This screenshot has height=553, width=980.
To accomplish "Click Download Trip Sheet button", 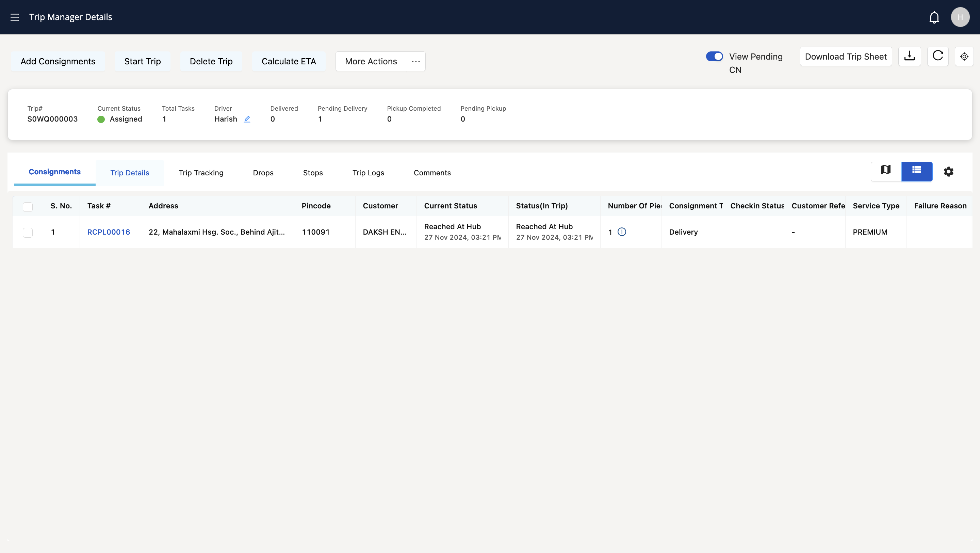I will 846,56.
